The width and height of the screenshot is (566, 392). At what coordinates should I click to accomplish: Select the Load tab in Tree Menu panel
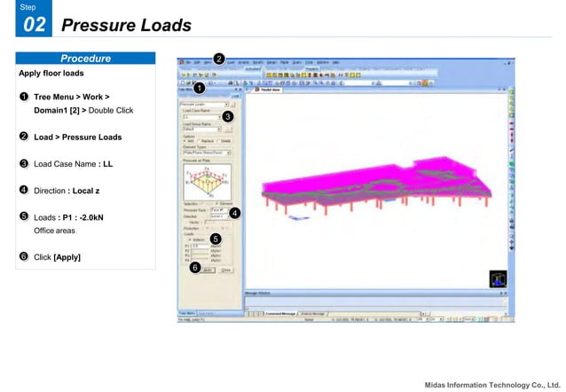click(x=236, y=96)
